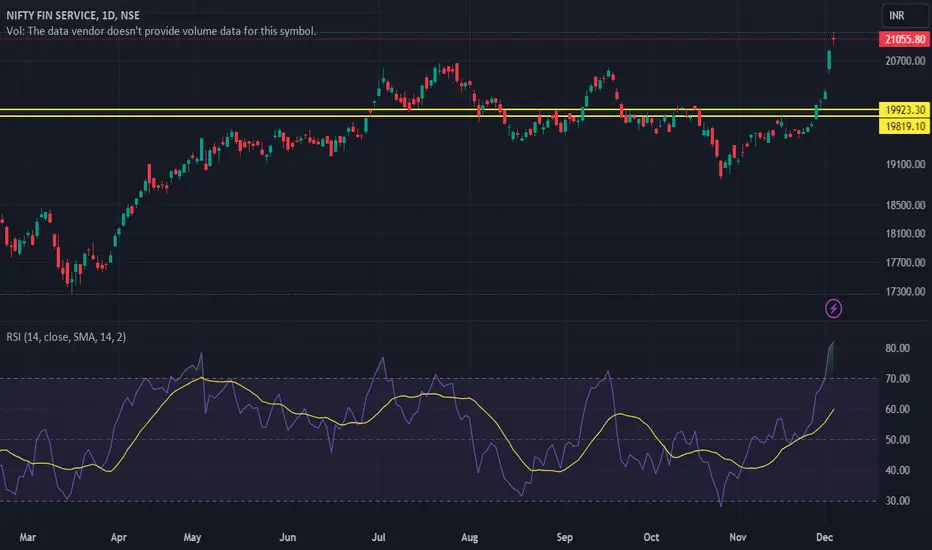This screenshot has height=550, width=932.
Task: Click the RSI 70.00 scale label
Action: tap(898, 379)
